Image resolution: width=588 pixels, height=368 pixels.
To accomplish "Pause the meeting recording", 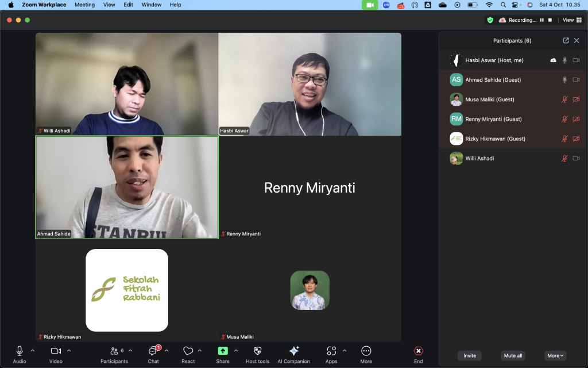I will tap(541, 20).
